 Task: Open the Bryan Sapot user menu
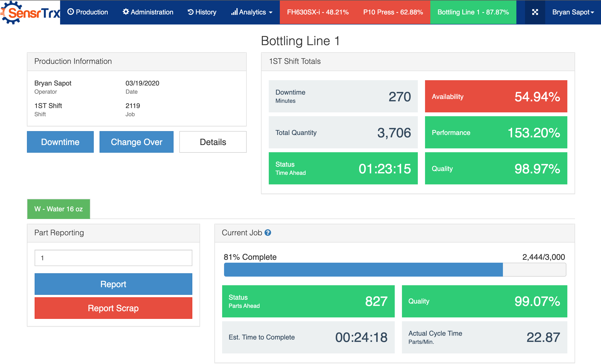pos(573,12)
